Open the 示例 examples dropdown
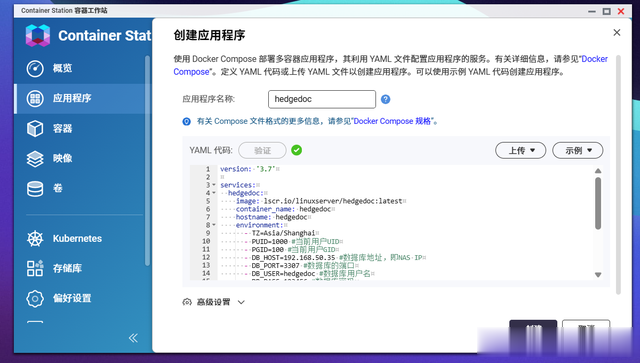The height and width of the screenshot is (363, 640). [578, 150]
